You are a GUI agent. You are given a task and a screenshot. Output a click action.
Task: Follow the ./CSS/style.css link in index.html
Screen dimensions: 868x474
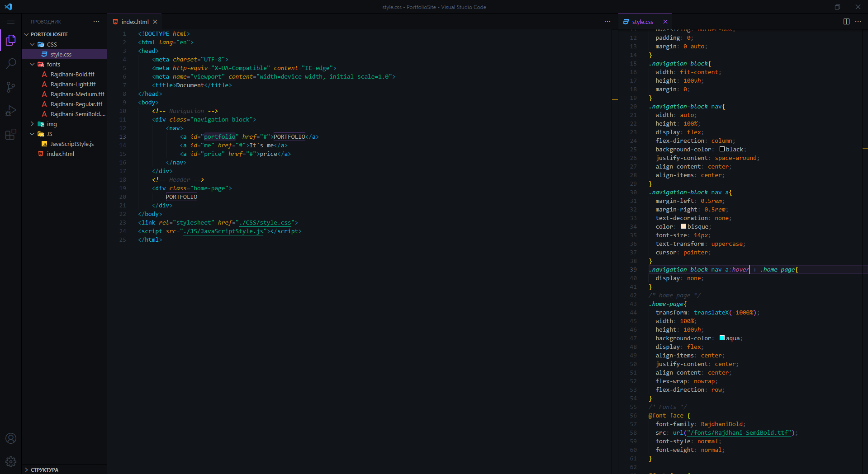[x=265, y=223]
